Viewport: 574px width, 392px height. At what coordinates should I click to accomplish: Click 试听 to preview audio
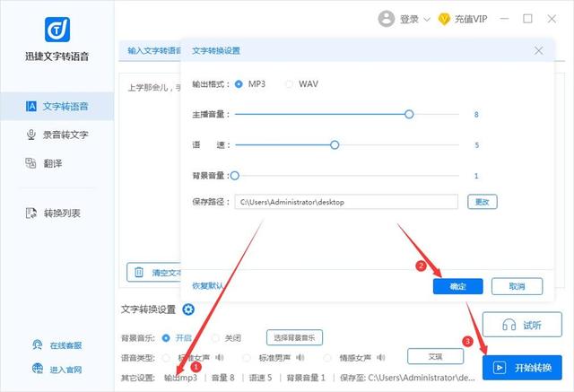pyautogui.click(x=522, y=325)
